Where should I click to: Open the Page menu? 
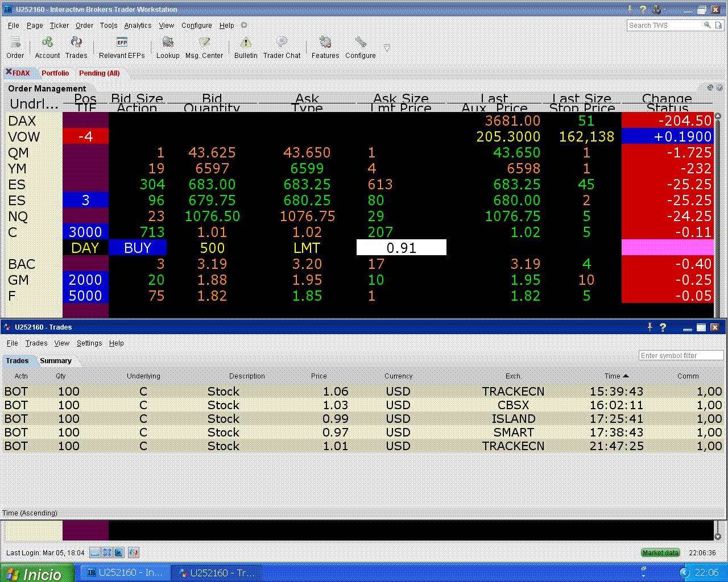pos(35,25)
